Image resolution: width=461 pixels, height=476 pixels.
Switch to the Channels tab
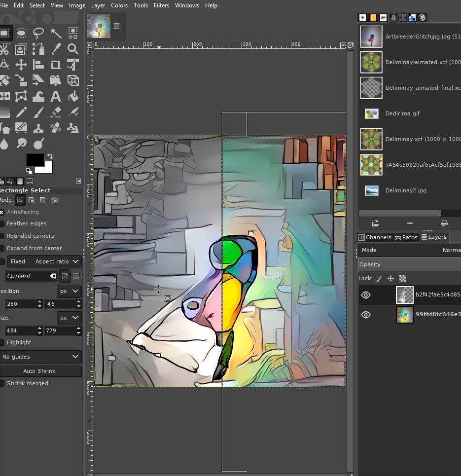(x=375, y=237)
